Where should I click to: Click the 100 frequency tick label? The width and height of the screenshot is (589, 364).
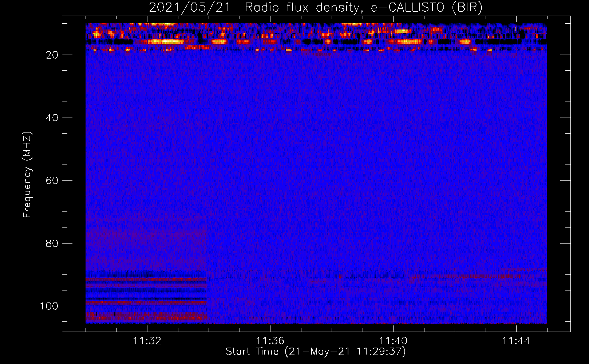[49, 306]
